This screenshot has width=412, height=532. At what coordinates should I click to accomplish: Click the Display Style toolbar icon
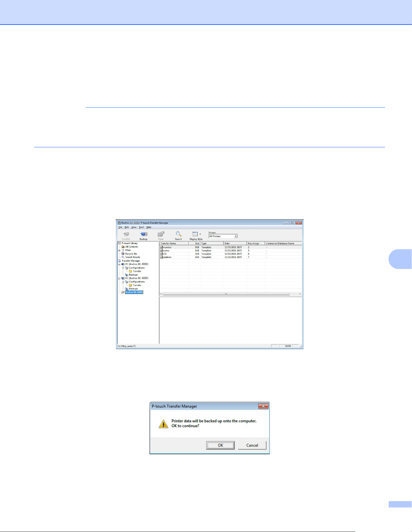point(195,234)
